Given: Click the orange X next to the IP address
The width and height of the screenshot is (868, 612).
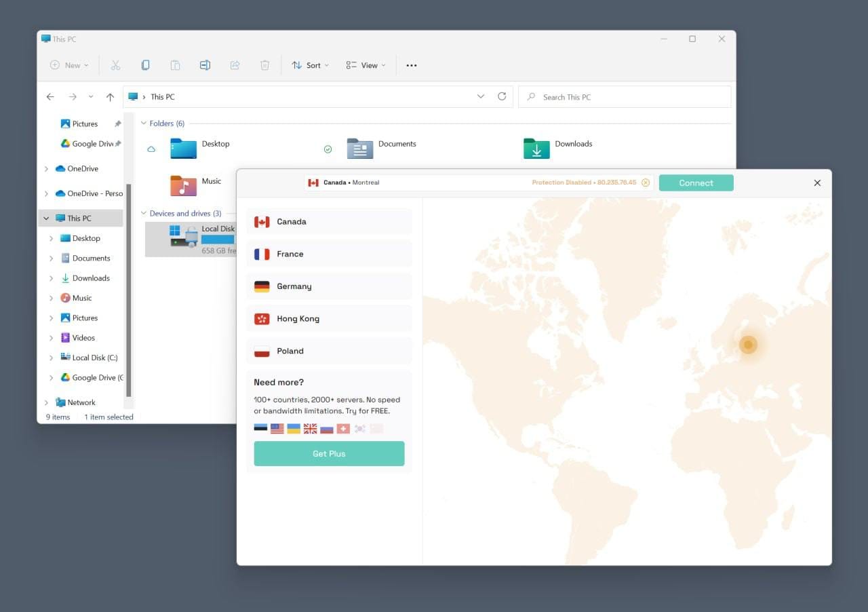Looking at the screenshot, I should point(646,183).
